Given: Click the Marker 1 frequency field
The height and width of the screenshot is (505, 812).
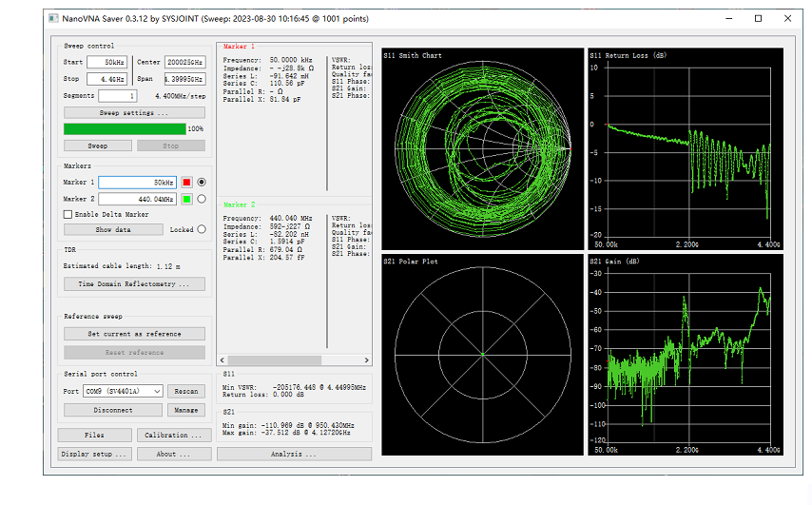Looking at the screenshot, I should tap(137, 183).
